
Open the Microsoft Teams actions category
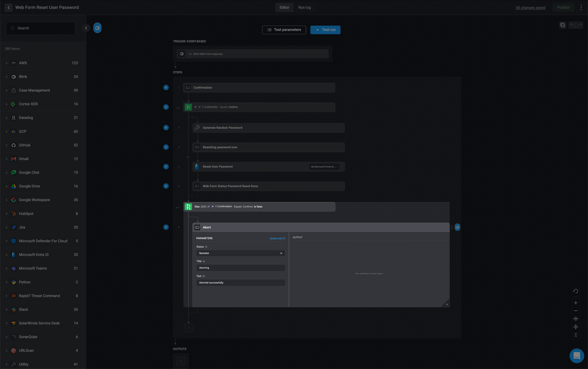[43, 269]
